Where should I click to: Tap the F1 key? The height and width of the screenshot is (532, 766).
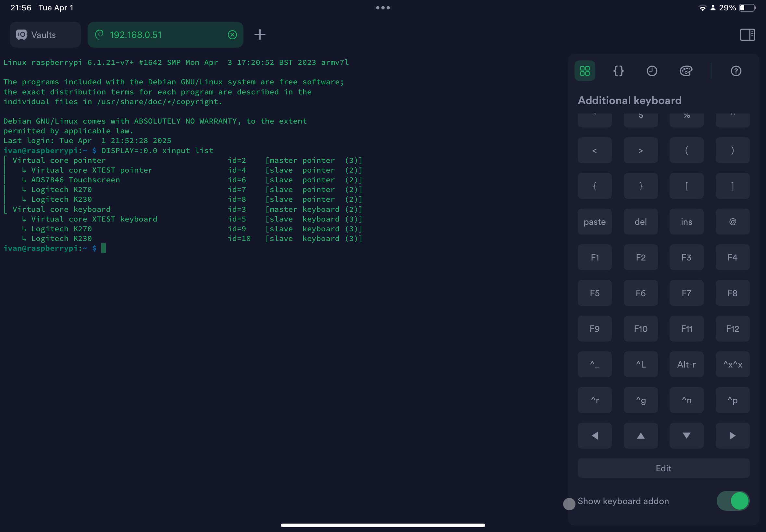pyautogui.click(x=595, y=257)
